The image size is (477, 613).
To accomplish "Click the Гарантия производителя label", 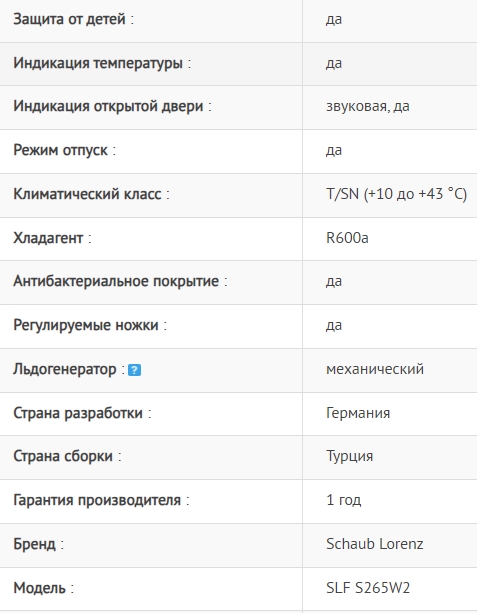I will (x=97, y=500).
